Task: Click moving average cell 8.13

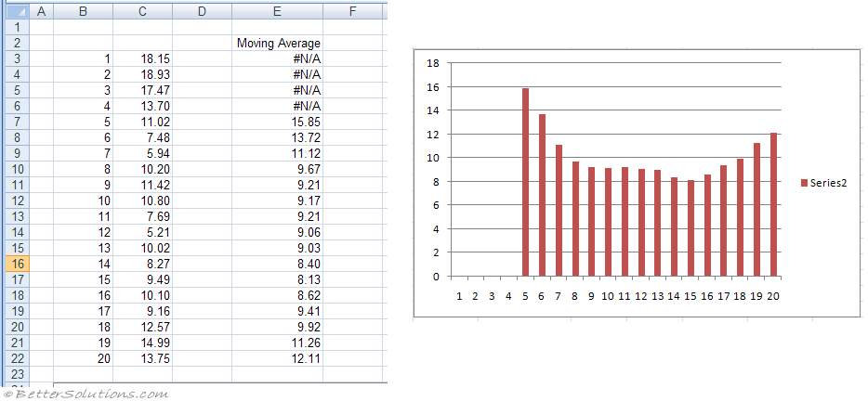Action: pyautogui.click(x=277, y=279)
